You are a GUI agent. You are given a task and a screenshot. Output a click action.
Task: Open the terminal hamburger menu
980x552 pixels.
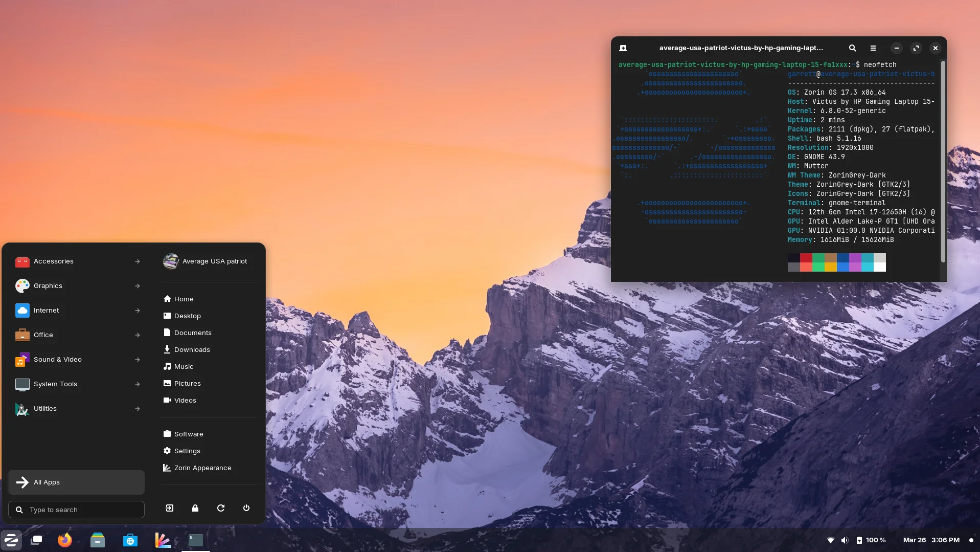873,48
